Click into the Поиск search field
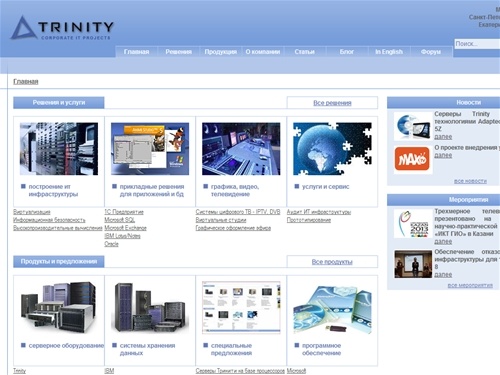 click(477, 44)
